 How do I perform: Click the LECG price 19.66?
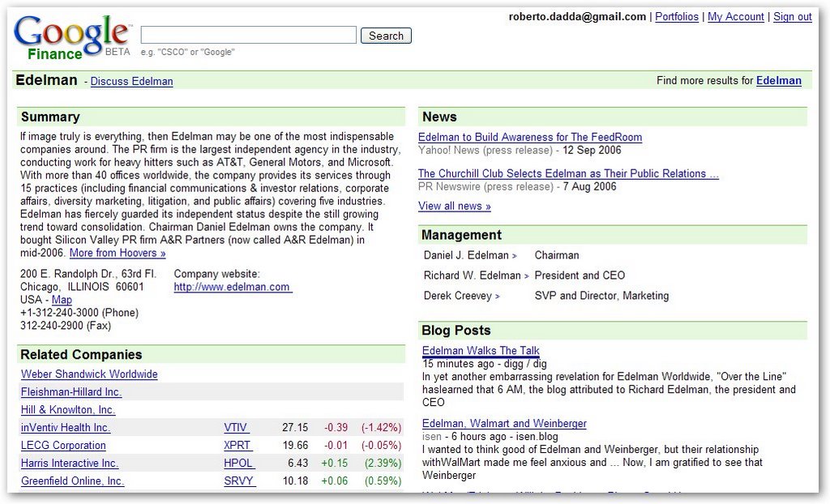click(x=295, y=446)
